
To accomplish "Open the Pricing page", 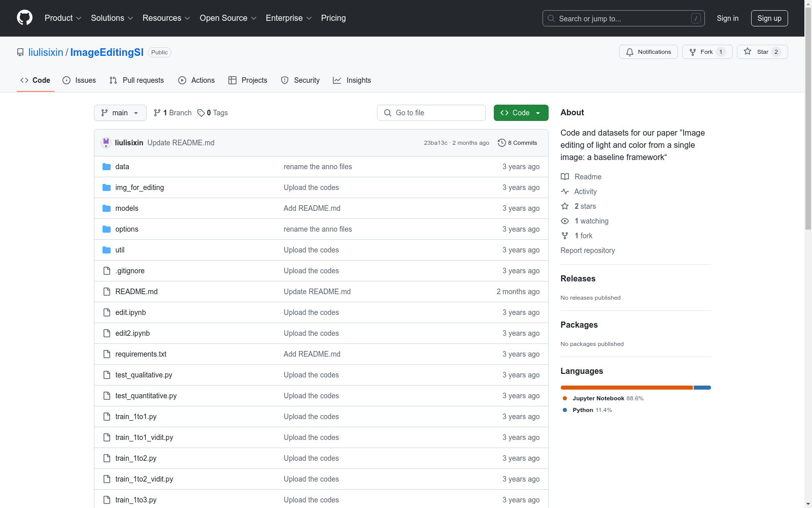I will coord(333,18).
